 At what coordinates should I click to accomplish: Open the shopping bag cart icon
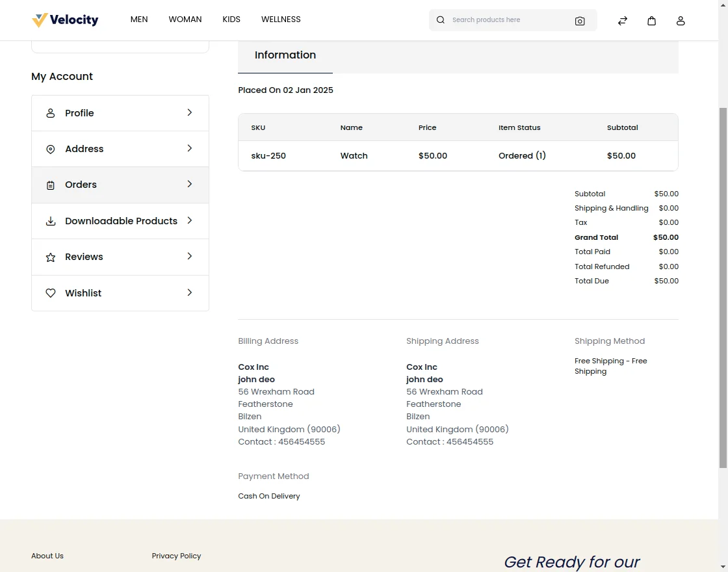pos(651,21)
